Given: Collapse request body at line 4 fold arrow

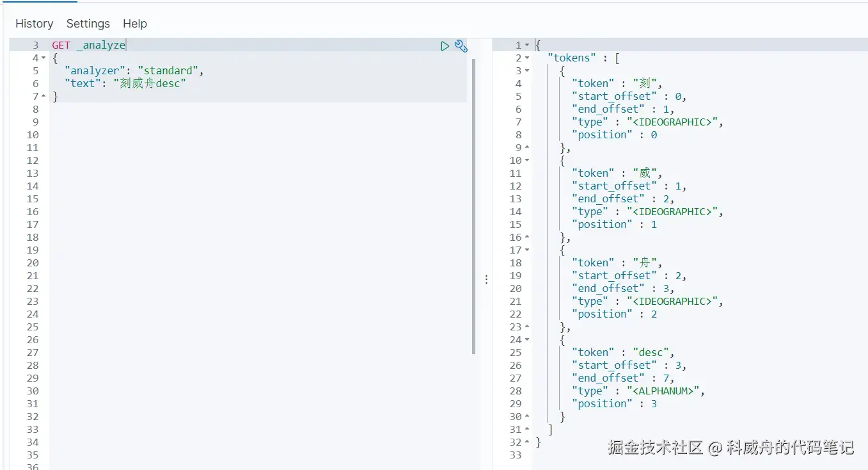Looking at the screenshot, I should (43, 58).
